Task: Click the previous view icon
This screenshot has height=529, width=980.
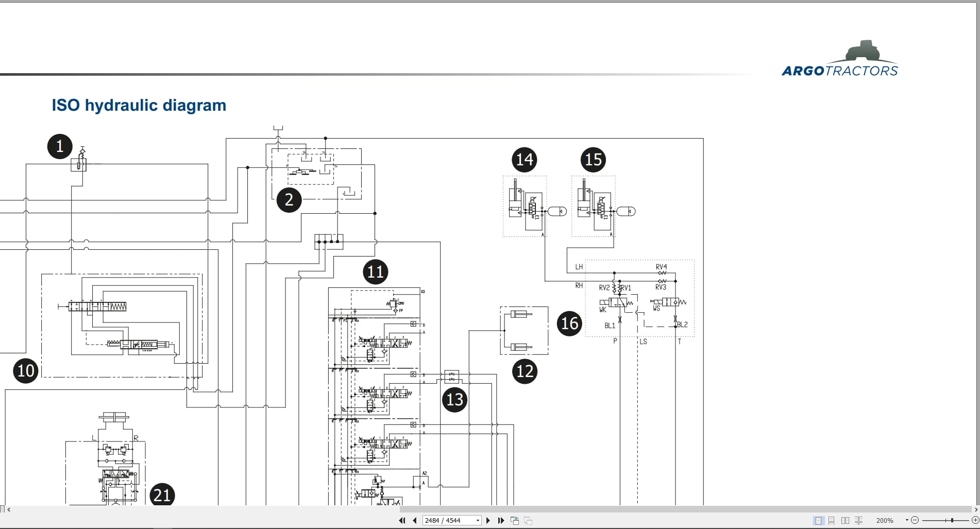Action: coord(514,520)
